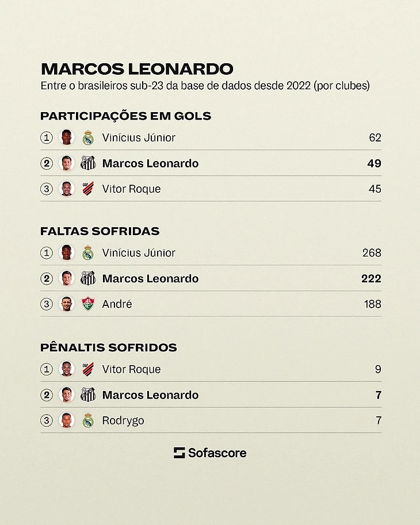Click Fluminense crest beside André
Image resolution: width=420 pixels, height=525 pixels.
[88, 304]
